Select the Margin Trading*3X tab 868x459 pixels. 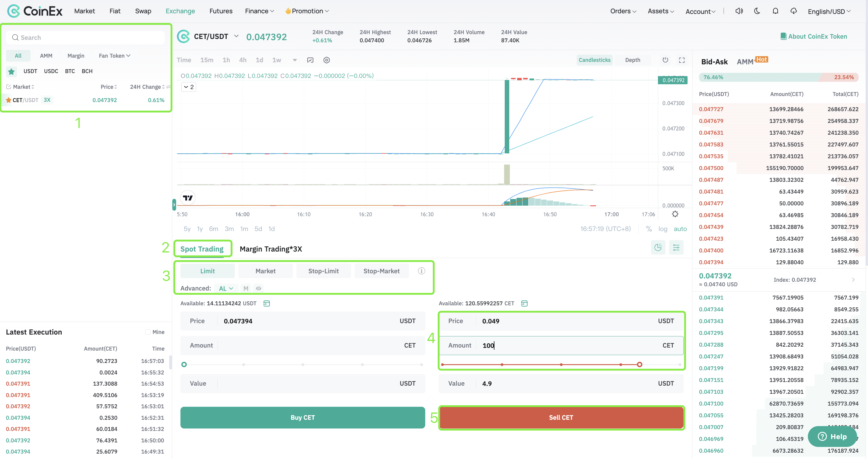click(x=270, y=249)
